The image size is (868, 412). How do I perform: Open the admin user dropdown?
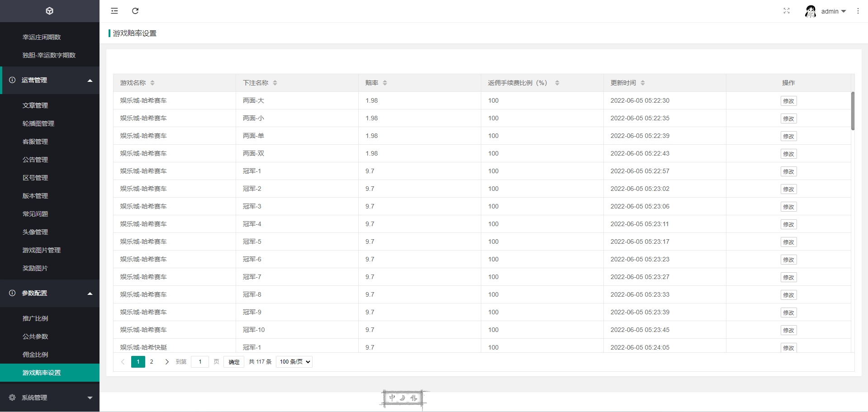(x=833, y=11)
